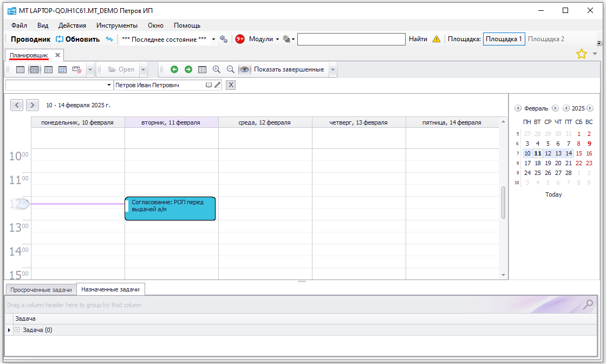Screen dimensions: 606x364
Task: Open the red 9+ notifications badge
Action: coord(240,39)
